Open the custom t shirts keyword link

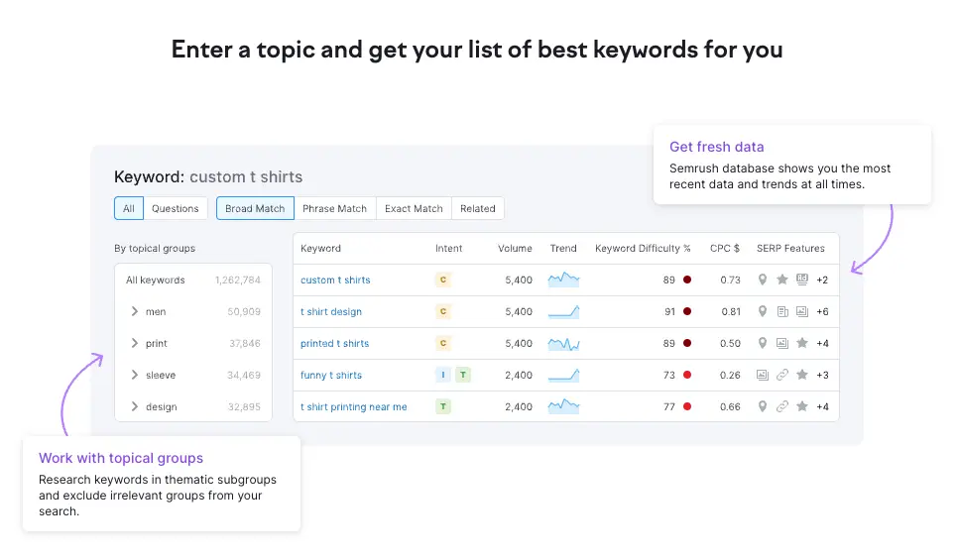click(335, 280)
